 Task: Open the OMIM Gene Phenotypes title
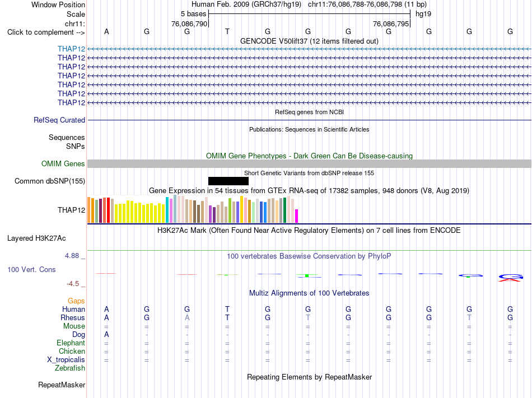[x=309, y=156]
